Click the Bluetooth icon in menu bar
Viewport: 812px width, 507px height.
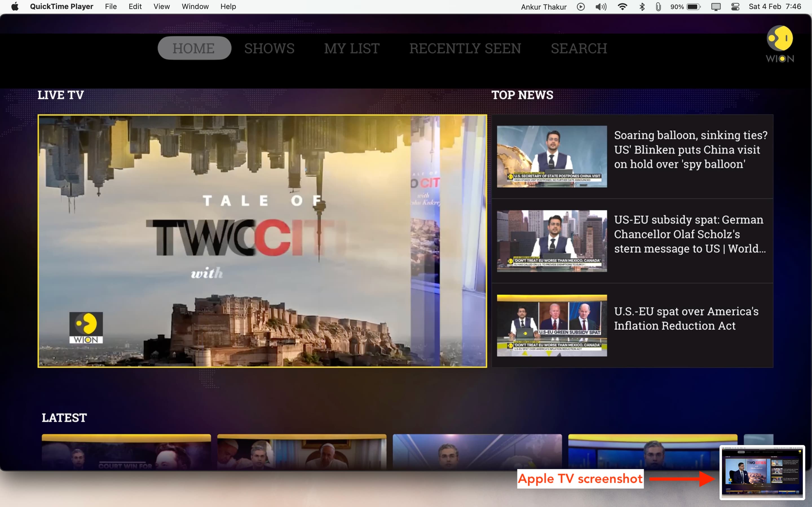641,7
